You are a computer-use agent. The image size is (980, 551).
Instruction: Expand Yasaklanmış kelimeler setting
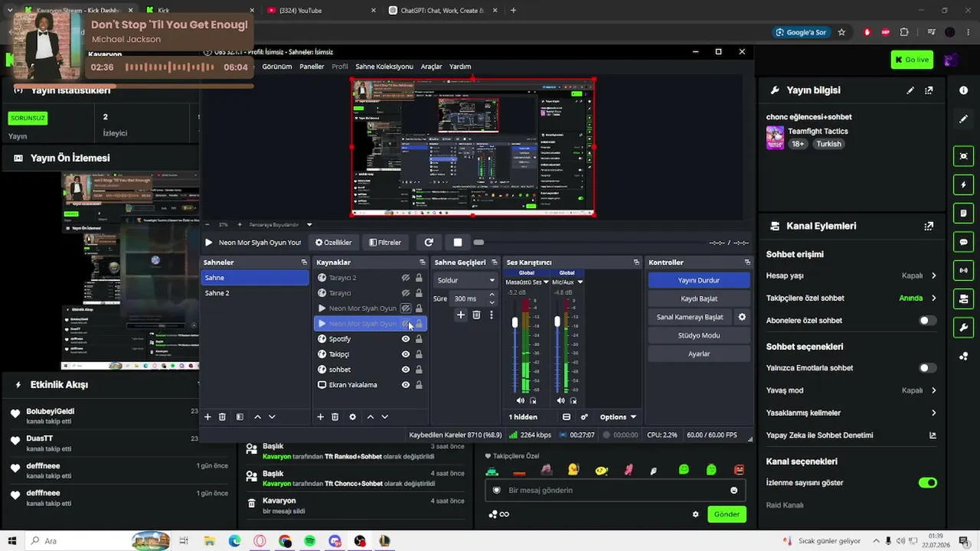pyautogui.click(x=933, y=413)
